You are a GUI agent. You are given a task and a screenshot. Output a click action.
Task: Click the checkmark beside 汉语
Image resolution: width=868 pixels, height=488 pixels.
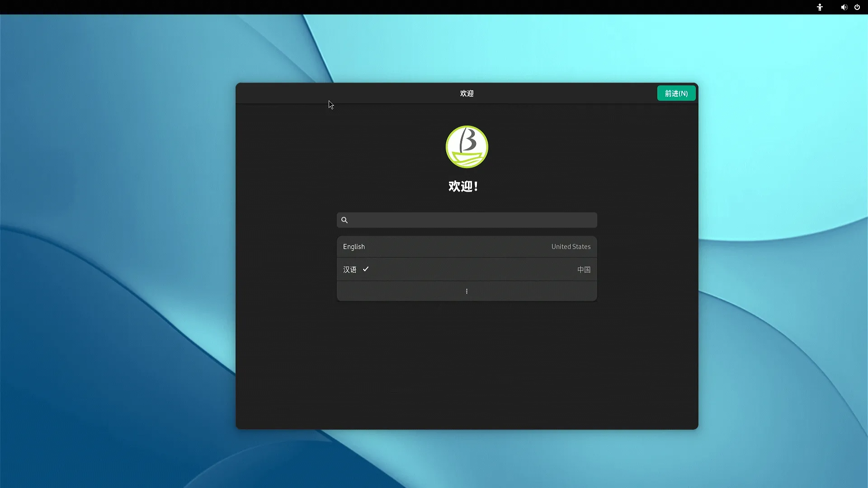click(x=366, y=269)
